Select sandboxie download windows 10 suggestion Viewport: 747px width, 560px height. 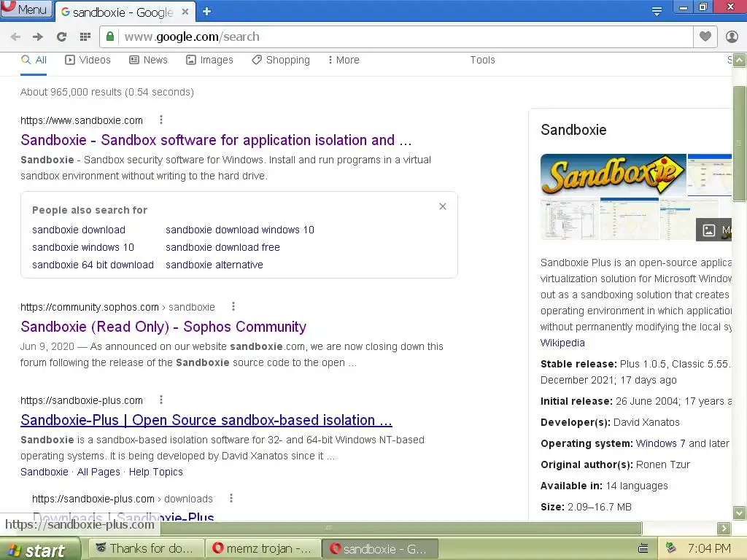coord(239,230)
